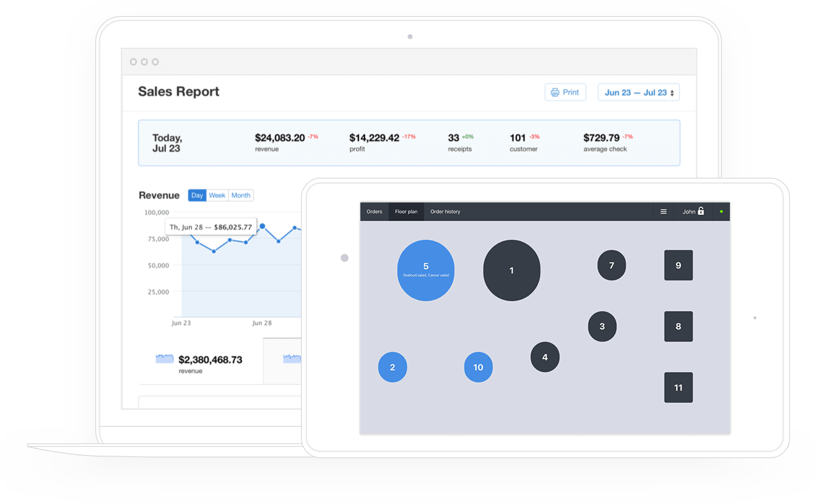Image resolution: width=816 pixels, height=504 pixels.
Task: Switch to the Order history tab
Action: (445, 211)
